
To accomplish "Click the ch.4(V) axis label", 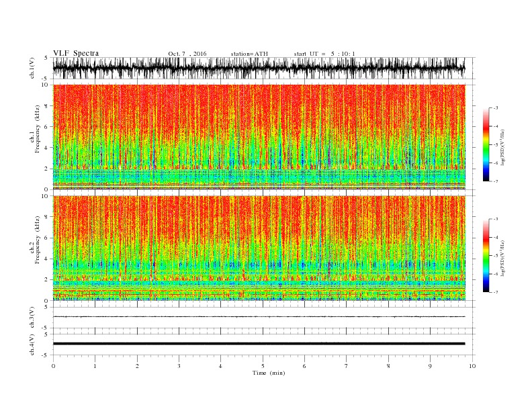I will coord(32,345).
